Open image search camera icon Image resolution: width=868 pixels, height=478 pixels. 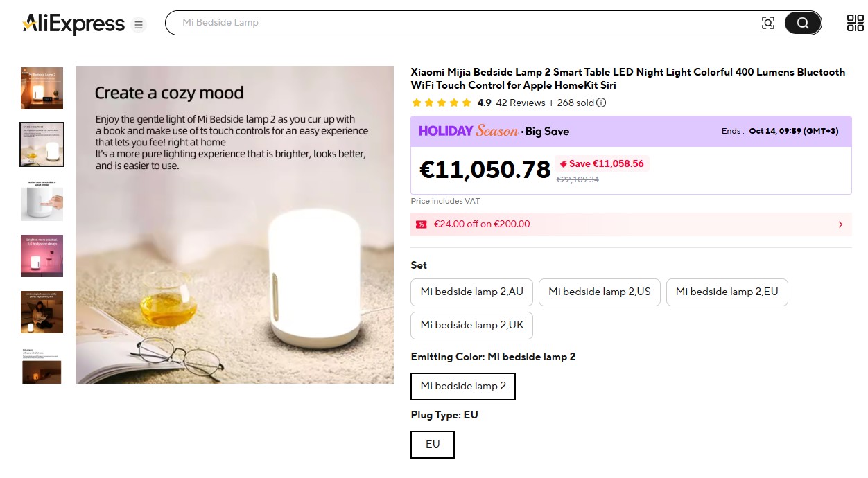click(x=767, y=23)
